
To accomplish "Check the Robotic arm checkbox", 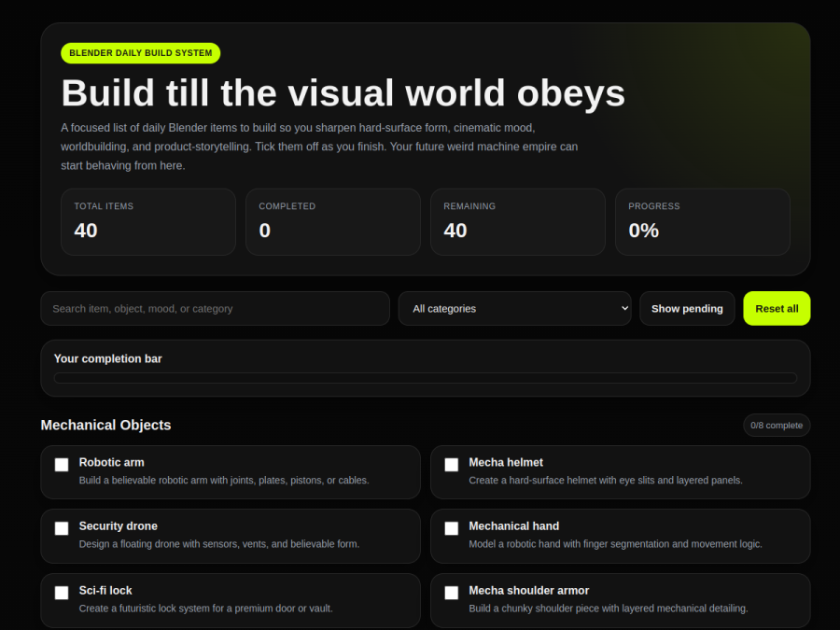I will (62, 465).
